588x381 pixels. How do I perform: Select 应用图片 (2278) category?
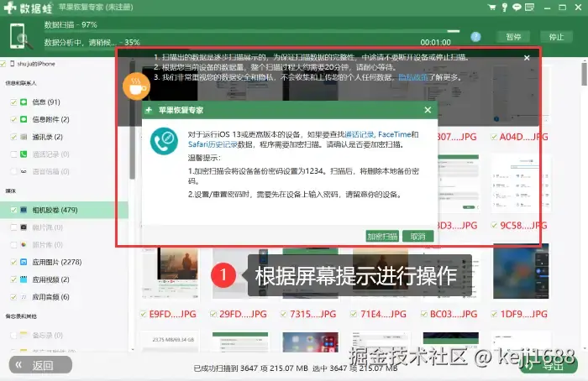pyautogui.click(x=57, y=262)
